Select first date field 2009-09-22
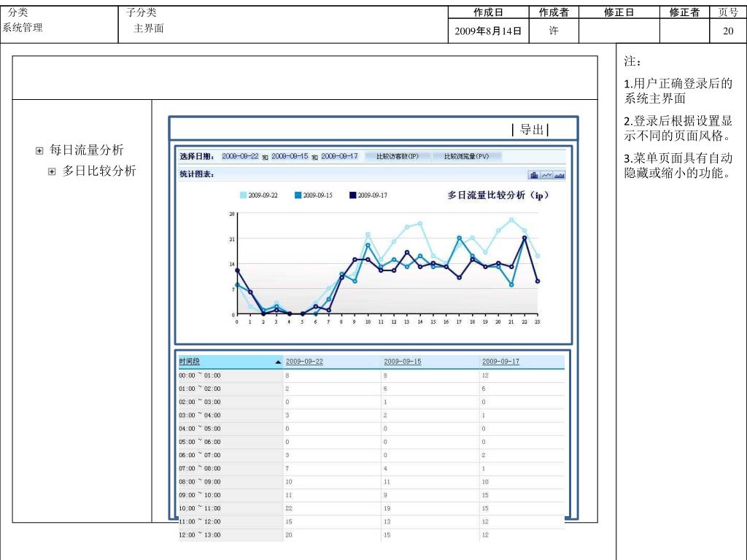This screenshot has width=747, height=560. [240, 156]
